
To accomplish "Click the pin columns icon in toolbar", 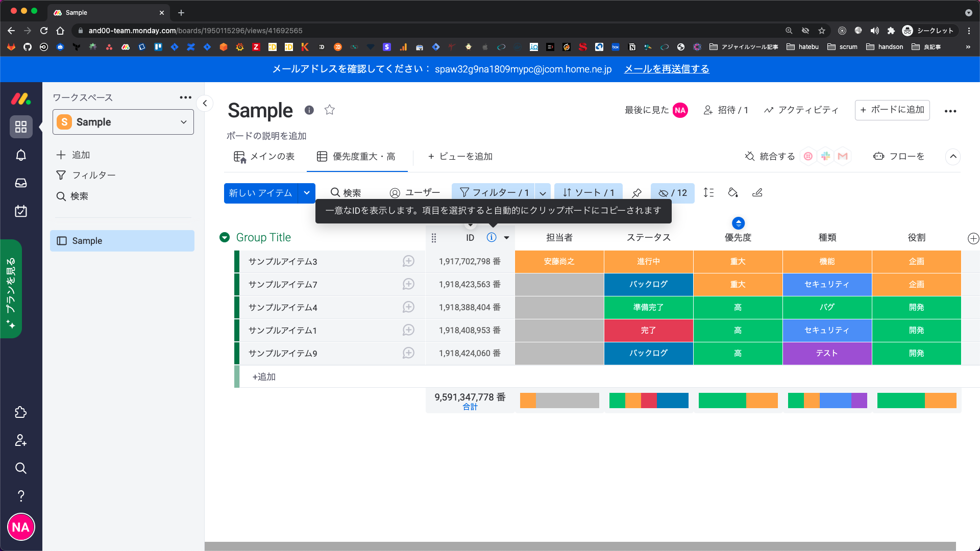I will pos(636,193).
